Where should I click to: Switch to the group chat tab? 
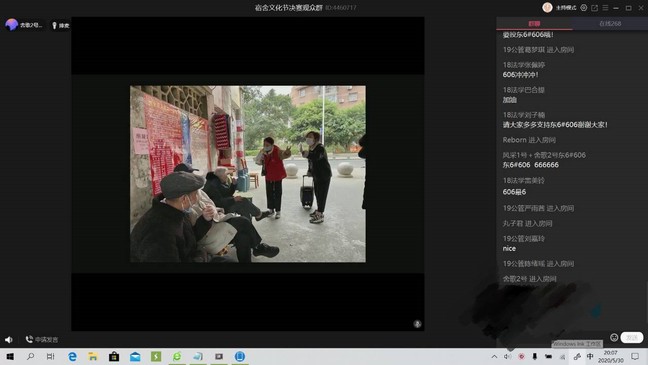pos(534,24)
